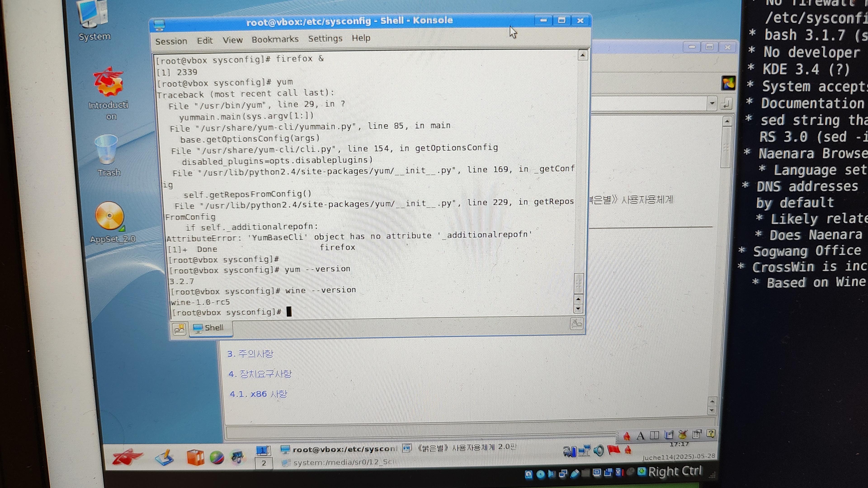This screenshot has width=868, height=488.
Task: Open the AppSet_2.0 disc icon
Action: click(111, 222)
